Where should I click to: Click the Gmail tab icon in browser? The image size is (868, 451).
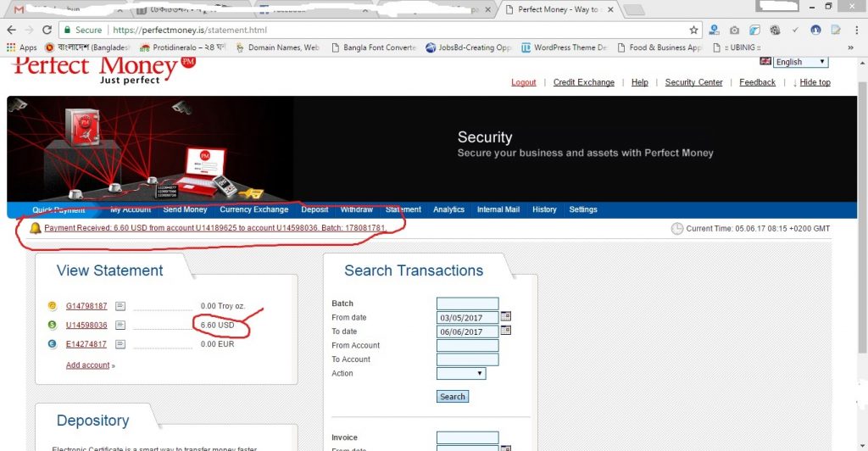[19, 9]
